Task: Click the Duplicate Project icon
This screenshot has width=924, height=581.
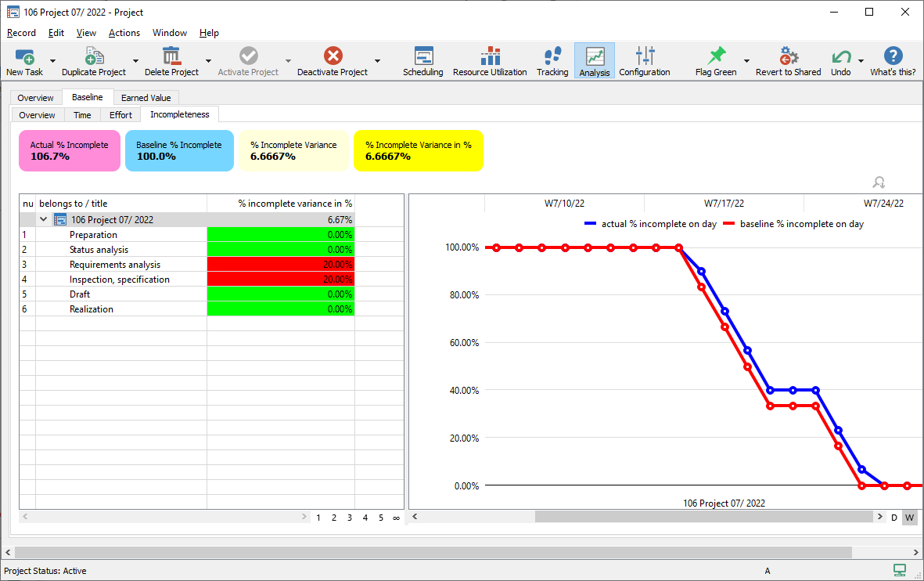Action: coord(95,56)
